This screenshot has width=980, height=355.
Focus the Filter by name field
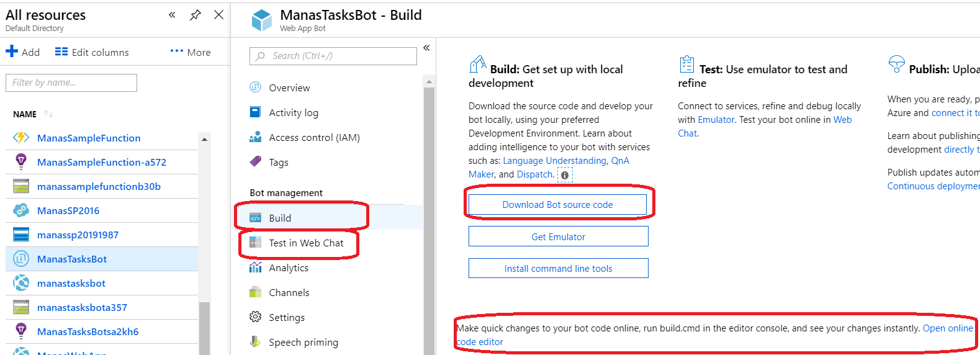(71, 83)
